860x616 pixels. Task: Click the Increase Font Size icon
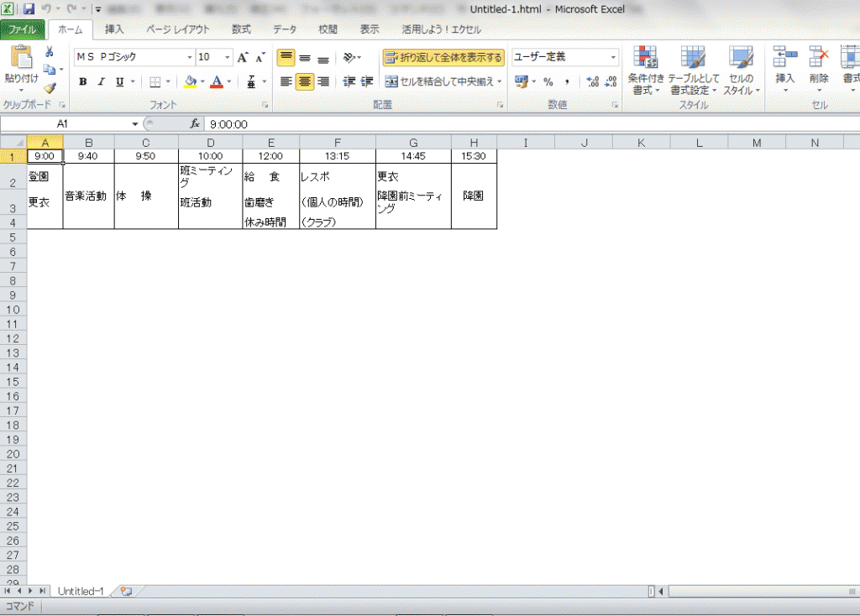tap(242, 58)
